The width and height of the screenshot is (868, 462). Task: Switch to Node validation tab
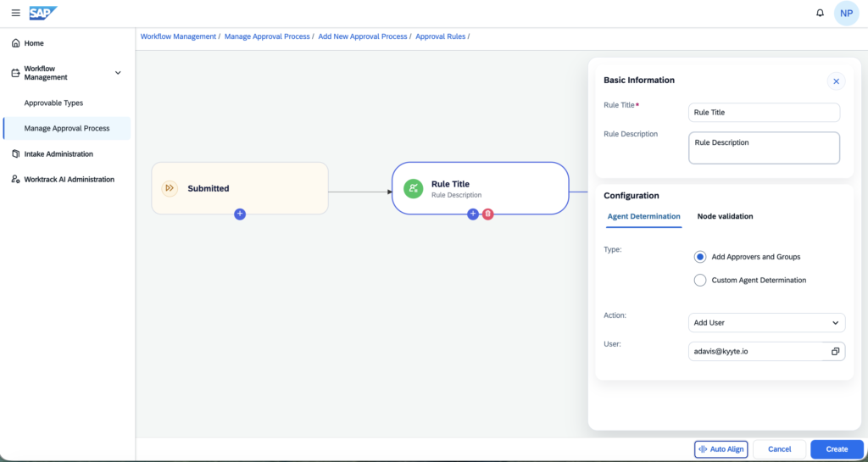pos(725,216)
